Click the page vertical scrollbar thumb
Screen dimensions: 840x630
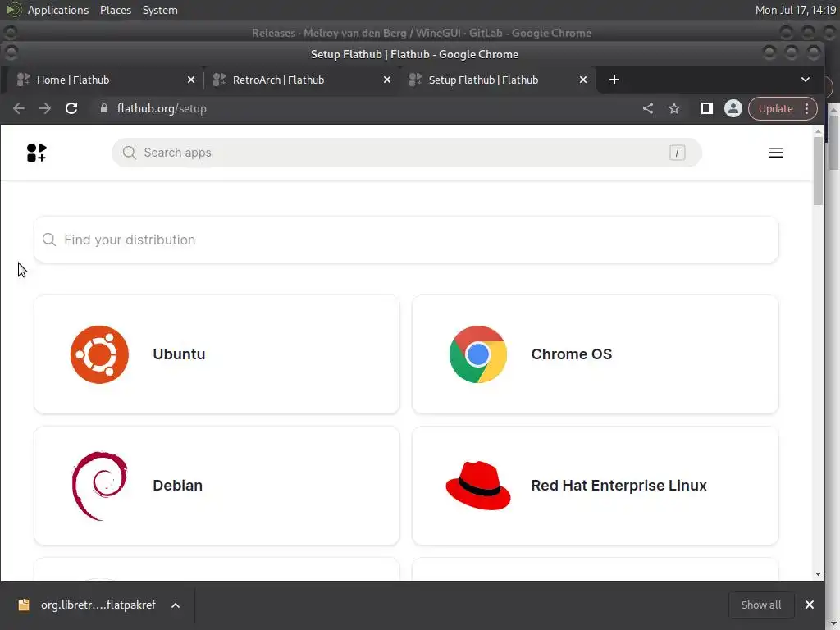pyautogui.click(x=818, y=171)
